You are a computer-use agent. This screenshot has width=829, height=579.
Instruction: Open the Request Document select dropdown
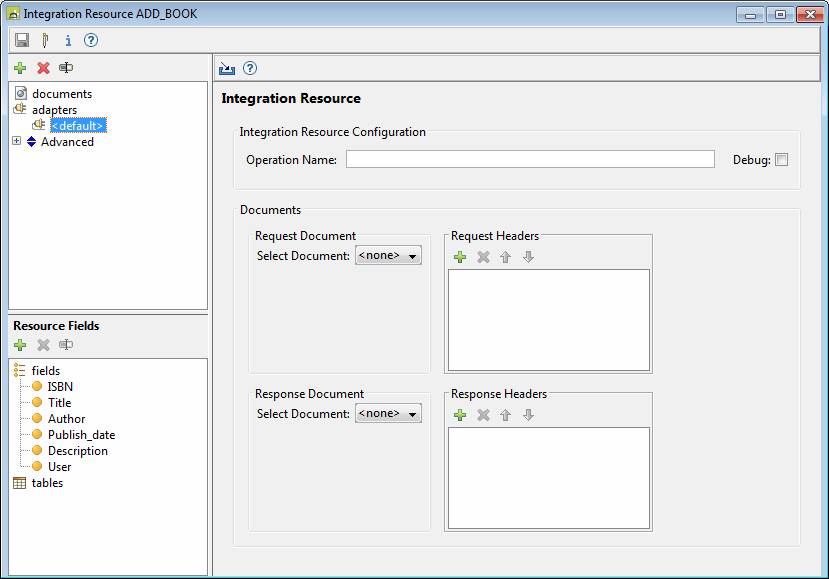pos(388,256)
